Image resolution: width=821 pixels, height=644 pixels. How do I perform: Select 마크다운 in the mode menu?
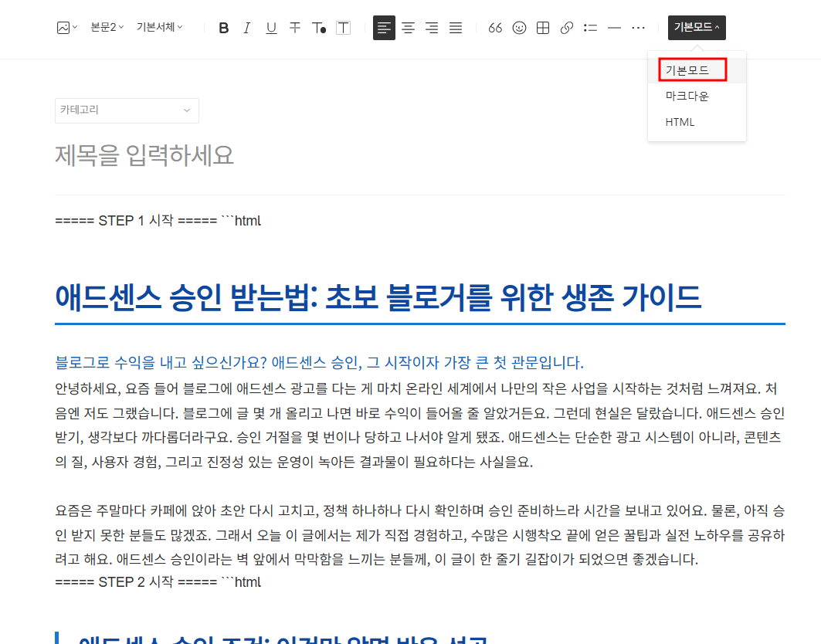pos(697,97)
